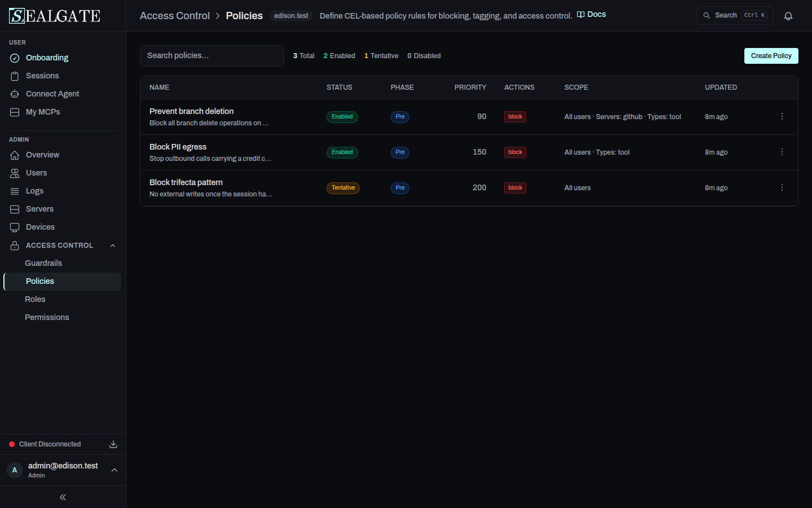Click the My MCPs server icon
The width and height of the screenshot is (812, 508).
tap(15, 112)
